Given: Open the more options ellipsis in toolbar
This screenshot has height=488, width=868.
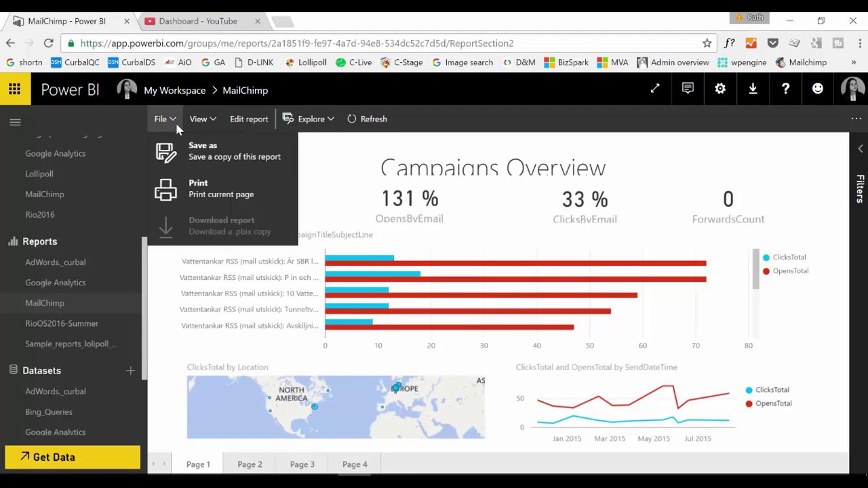Looking at the screenshot, I should click(856, 119).
